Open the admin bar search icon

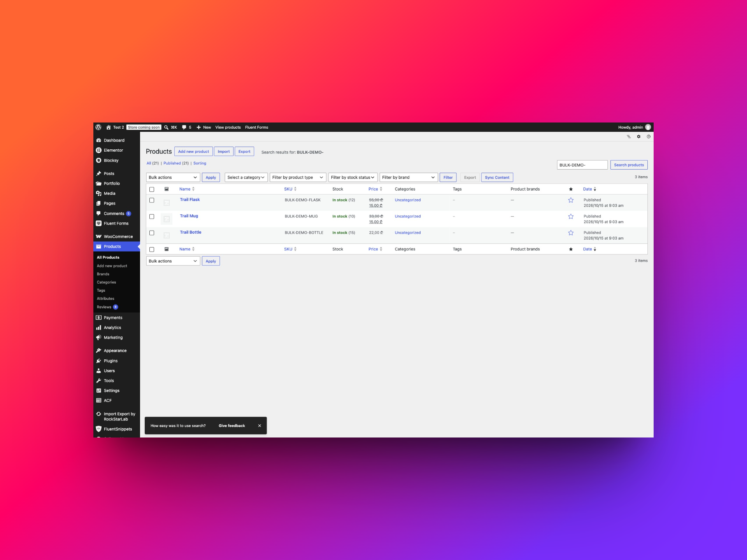(x=166, y=127)
